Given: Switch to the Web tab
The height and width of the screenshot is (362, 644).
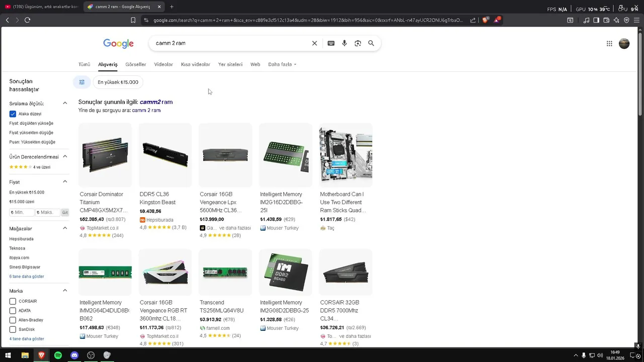Looking at the screenshot, I should click(255, 64).
